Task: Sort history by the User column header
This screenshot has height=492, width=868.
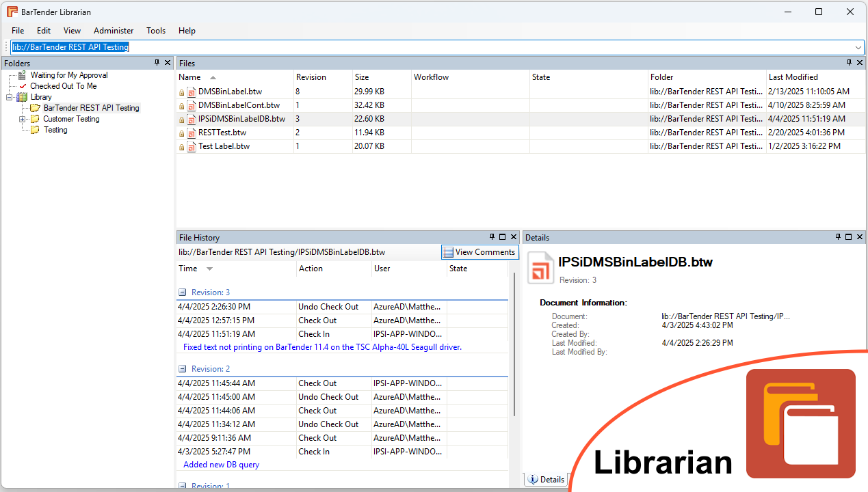Action: 409,269
